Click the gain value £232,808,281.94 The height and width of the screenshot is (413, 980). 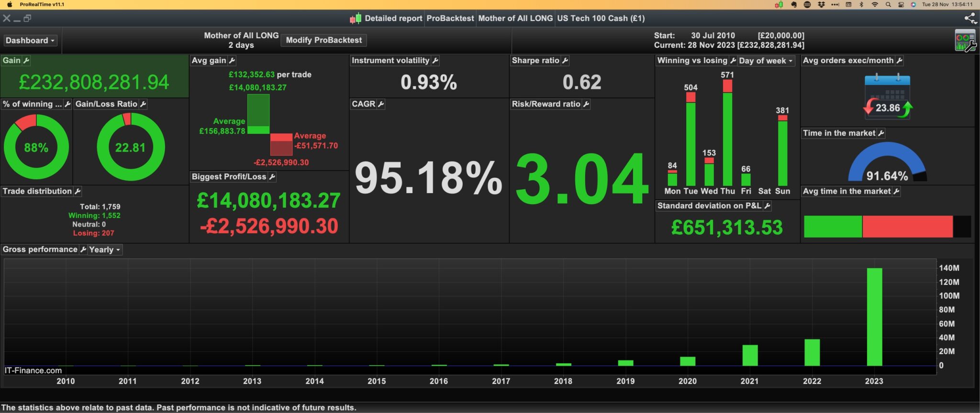click(94, 82)
